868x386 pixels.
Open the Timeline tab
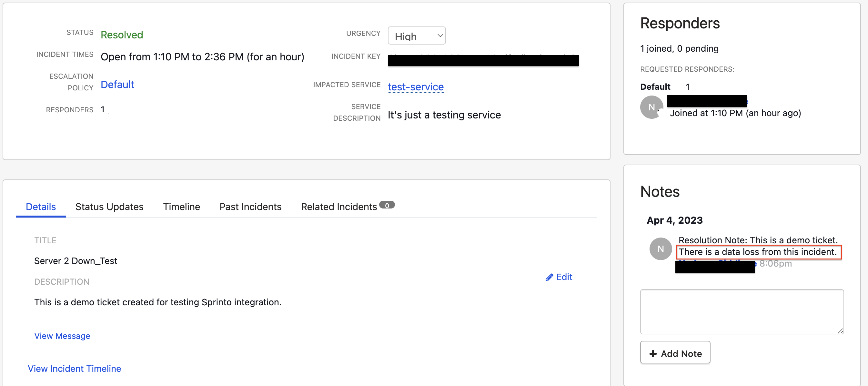[x=181, y=207]
